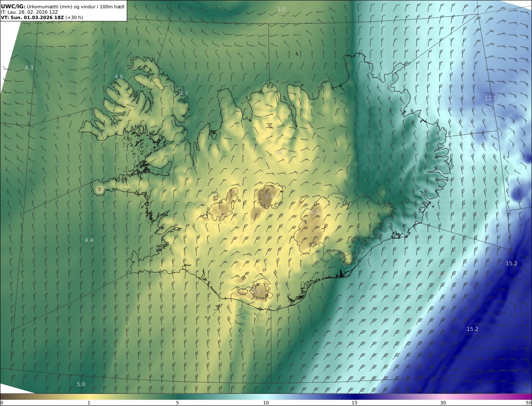Select the initial time line 'IT: Lau. 28. 02. 2026 12Z'

[30, 12]
